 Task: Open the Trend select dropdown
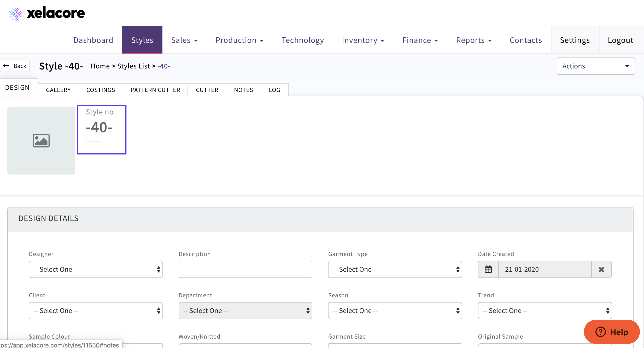(545, 311)
